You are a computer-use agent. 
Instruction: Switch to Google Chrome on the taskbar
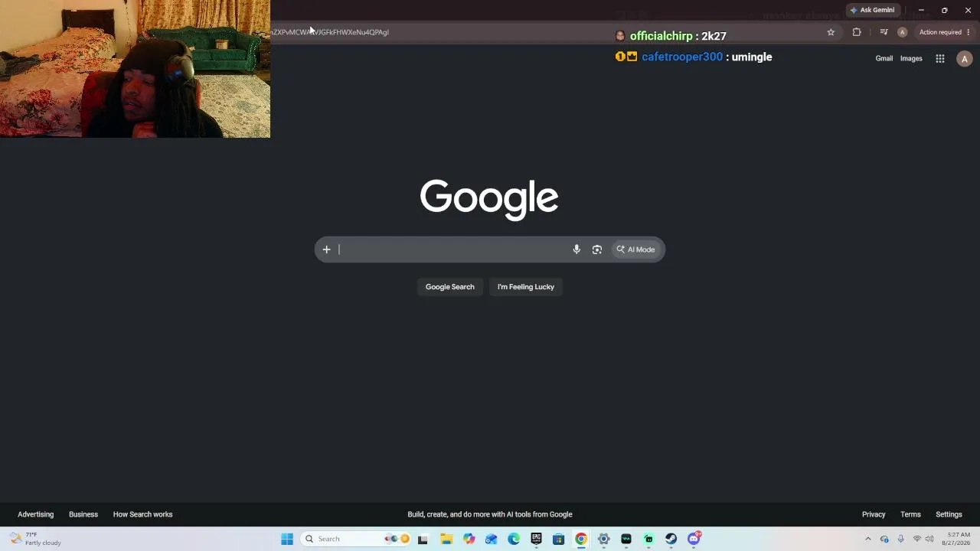pos(581,539)
